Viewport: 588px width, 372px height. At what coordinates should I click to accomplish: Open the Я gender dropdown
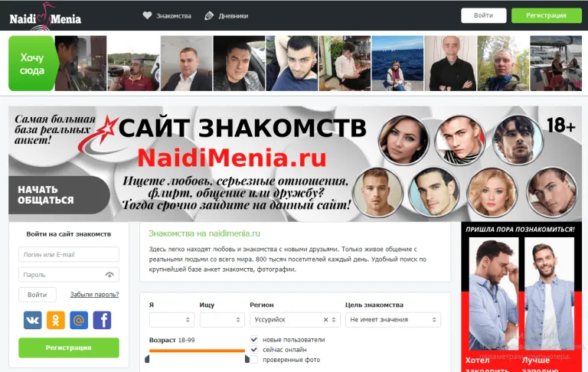171,320
